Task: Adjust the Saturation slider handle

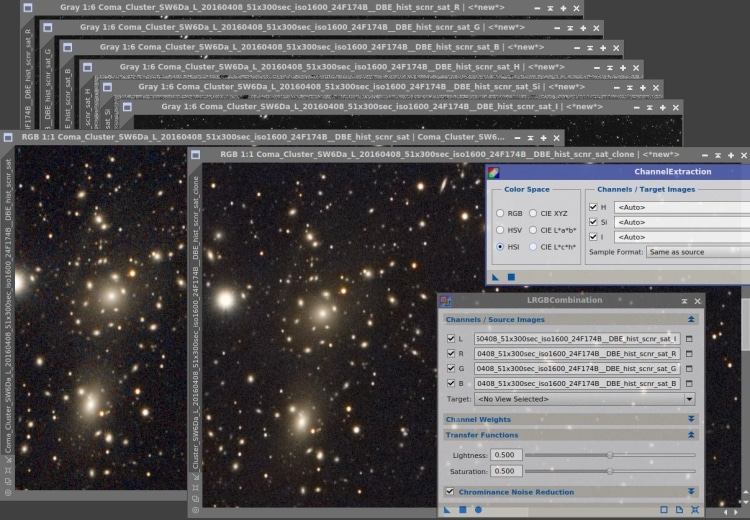Action: tap(610, 471)
